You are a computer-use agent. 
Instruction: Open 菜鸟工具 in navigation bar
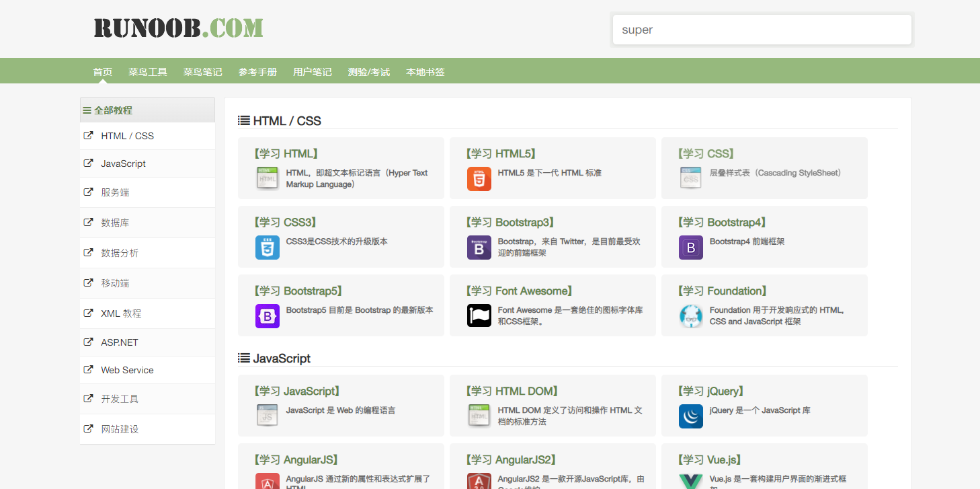[x=148, y=72]
